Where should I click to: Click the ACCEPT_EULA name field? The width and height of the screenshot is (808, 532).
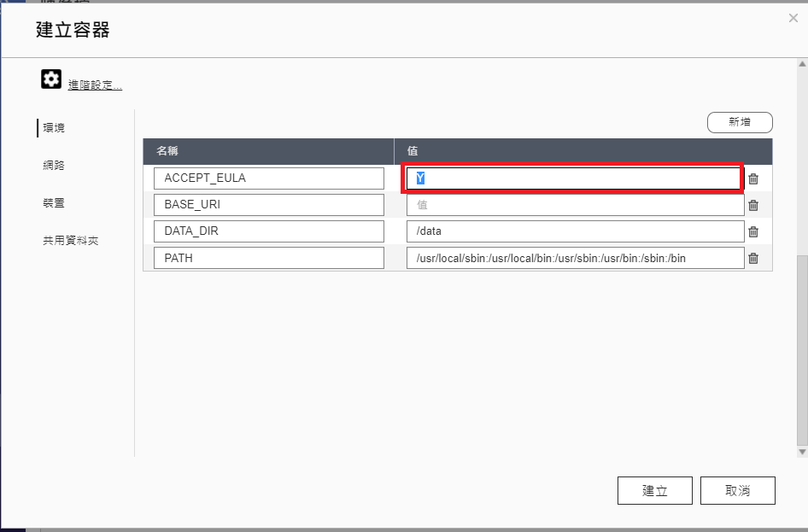[268, 178]
